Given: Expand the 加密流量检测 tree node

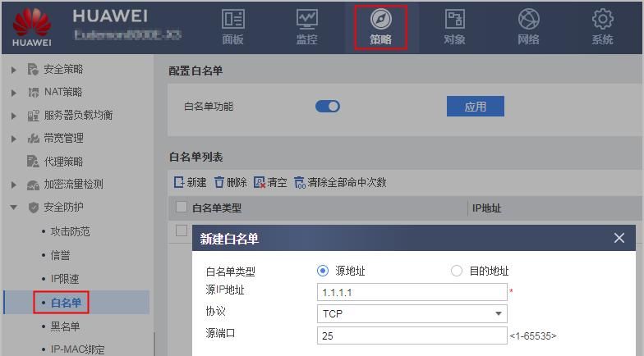Looking at the screenshot, I should click(x=13, y=185).
